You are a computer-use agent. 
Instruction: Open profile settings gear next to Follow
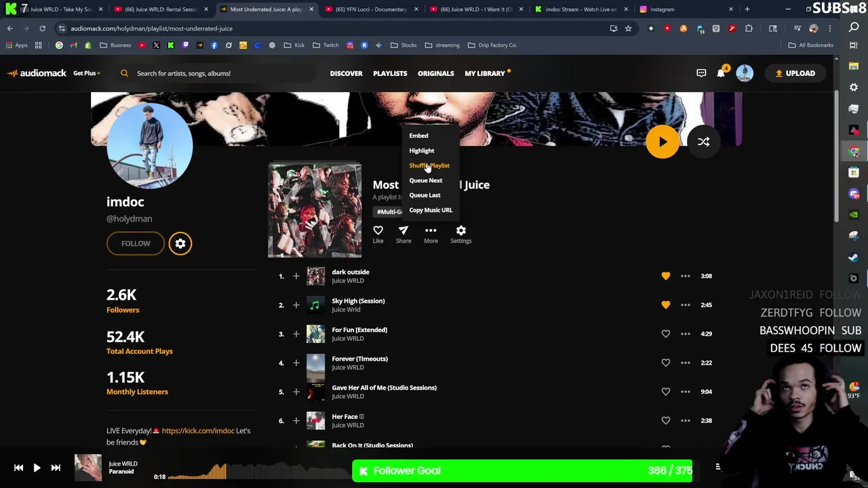pos(180,243)
